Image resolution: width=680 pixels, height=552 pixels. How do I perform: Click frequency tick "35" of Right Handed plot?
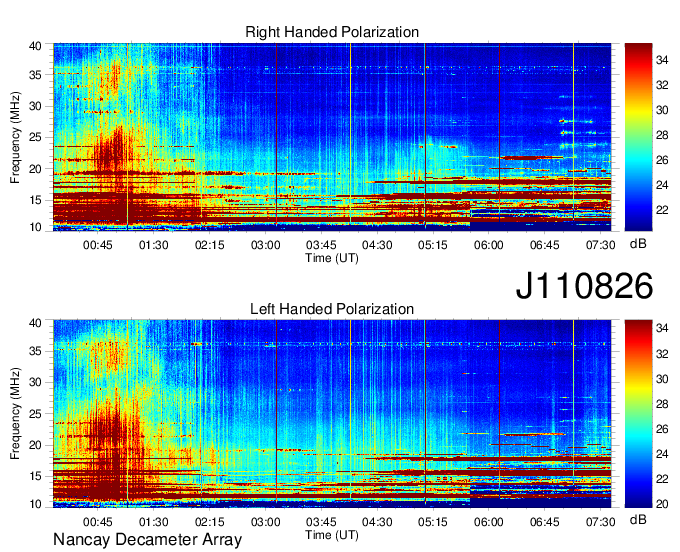point(36,75)
